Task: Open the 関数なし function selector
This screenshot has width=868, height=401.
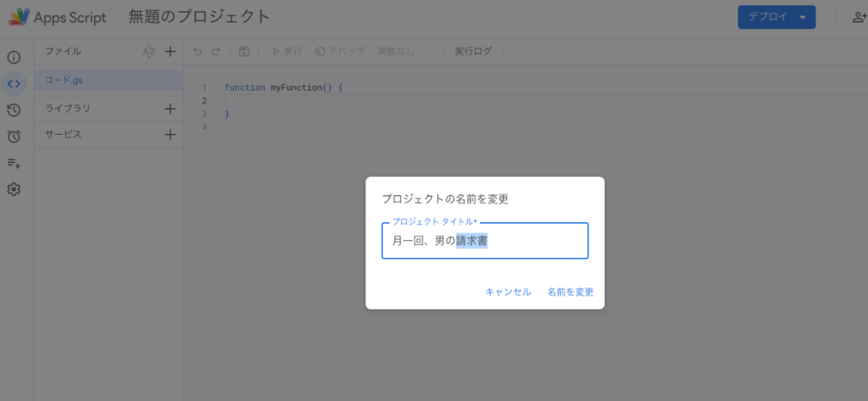Action: (396, 52)
